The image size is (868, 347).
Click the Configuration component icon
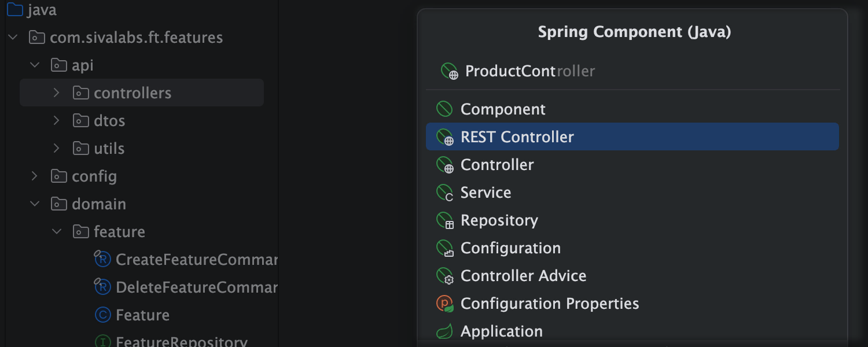click(x=443, y=248)
